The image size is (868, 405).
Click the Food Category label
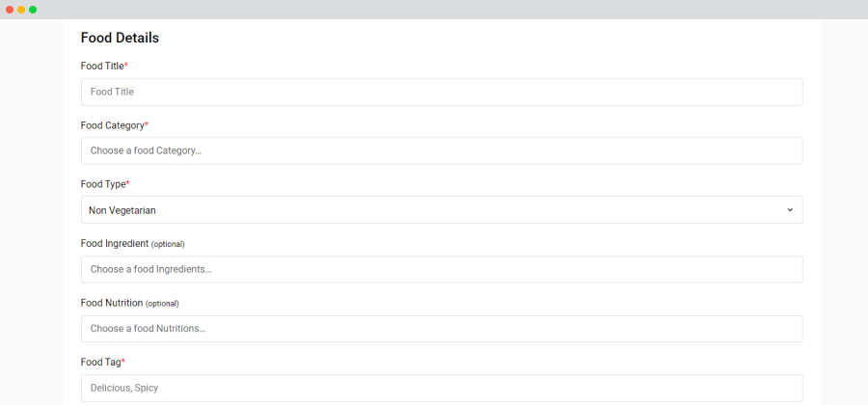[x=115, y=125]
